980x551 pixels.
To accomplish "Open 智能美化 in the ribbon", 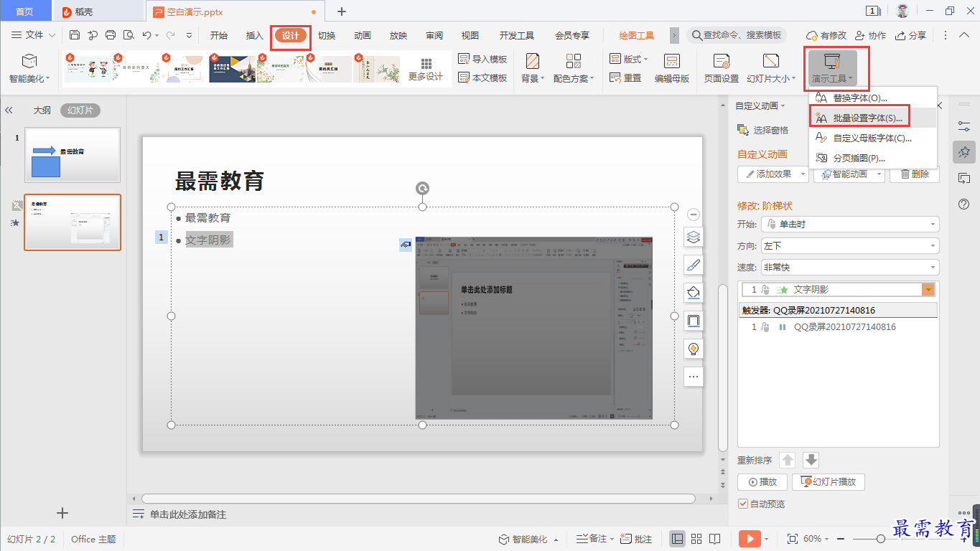I will point(29,69).
